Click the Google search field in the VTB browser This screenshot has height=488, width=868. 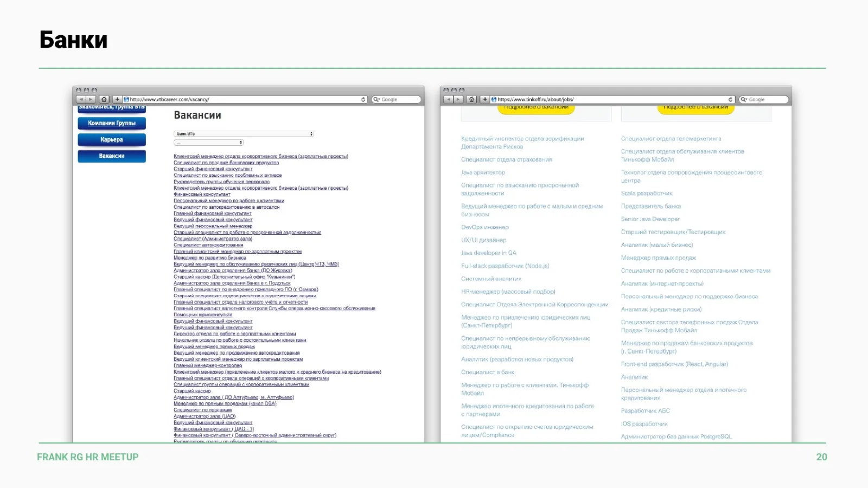[397, 100]
